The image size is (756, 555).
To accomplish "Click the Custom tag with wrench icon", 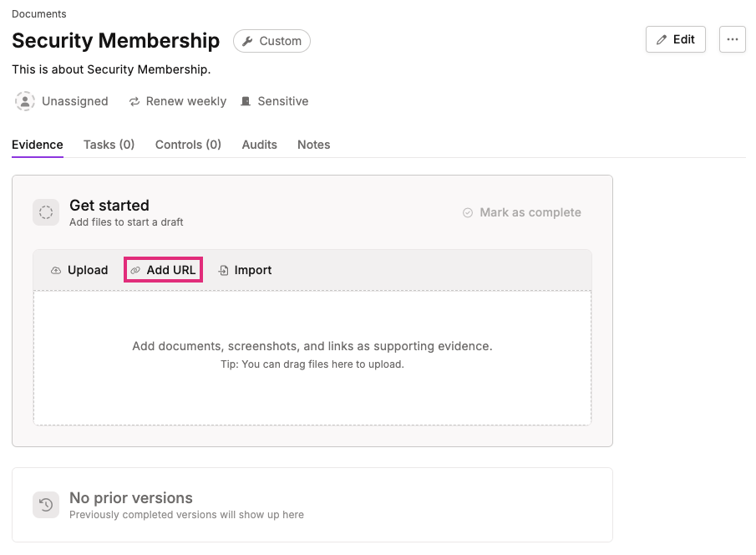I will 272,41.
